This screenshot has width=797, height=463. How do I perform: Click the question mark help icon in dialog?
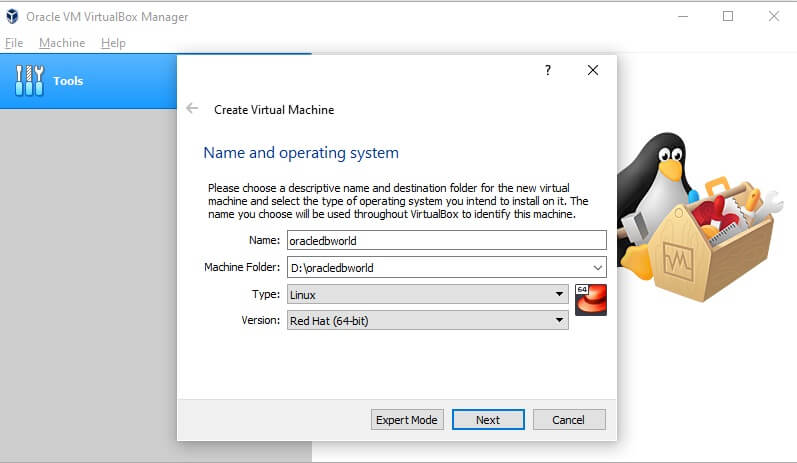[x=547, y=70]
